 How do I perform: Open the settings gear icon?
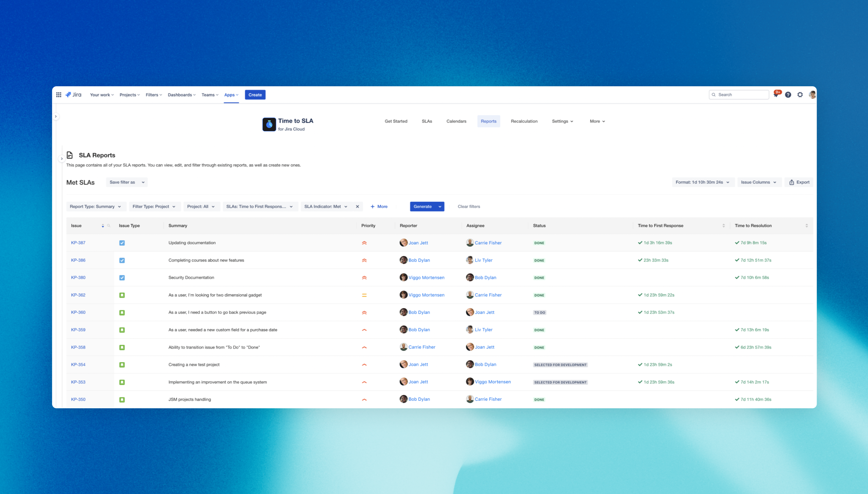click(x=800, y=95)
